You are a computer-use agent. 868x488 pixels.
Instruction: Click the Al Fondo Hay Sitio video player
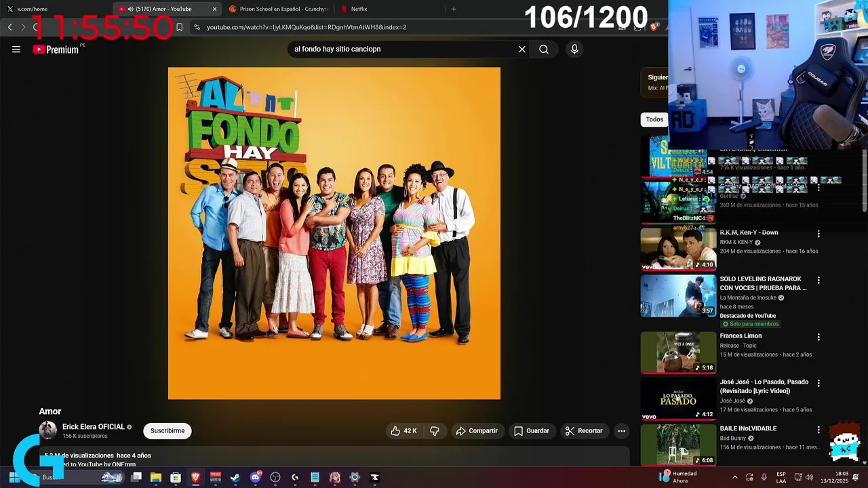[x=334, y=233]
